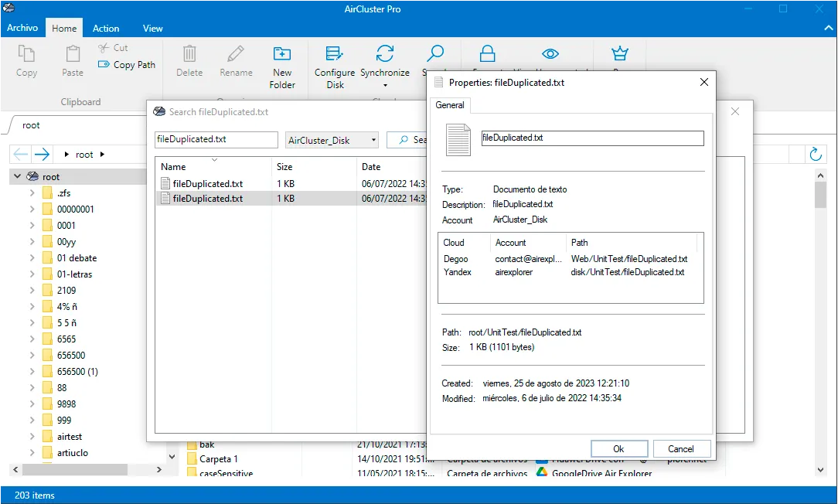Click the Synchronize icon
The image size is (838, 504).
click(x=385, y=53)
